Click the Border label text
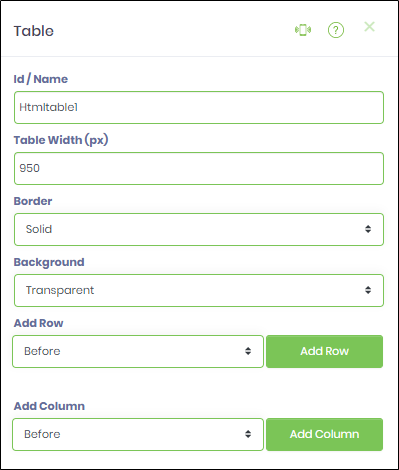The height and width of the screenshot is (470, 399). [x=33, y=201]
